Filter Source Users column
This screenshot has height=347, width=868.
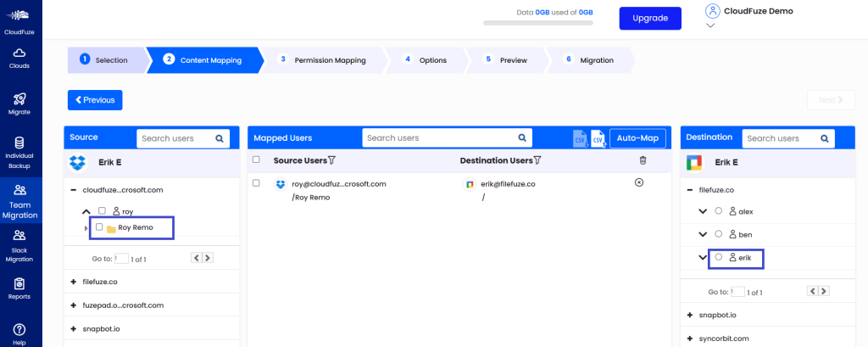pyautogui.click(x=331, y=160)
